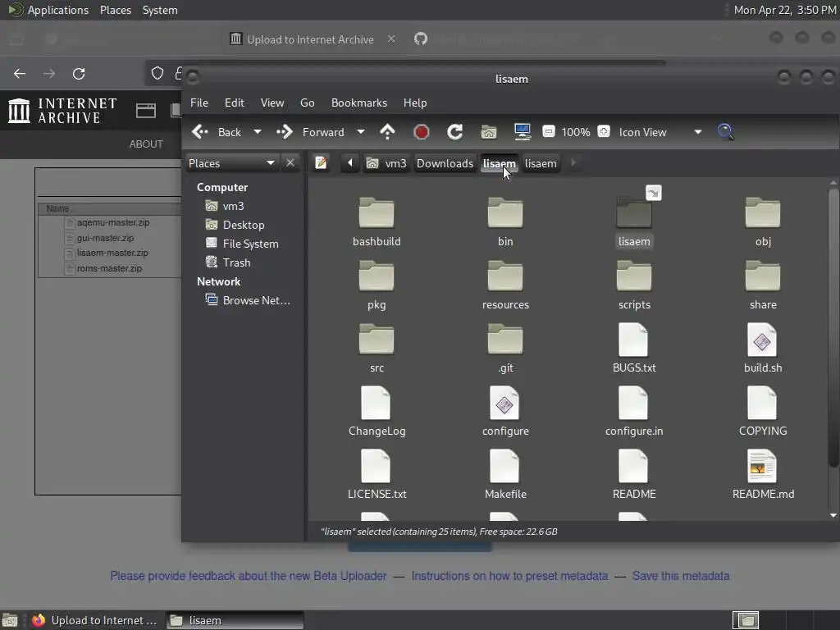Viewport: 840px width, 630px height.
Task: Toggle the text location entry pencil icon
Action: [321, 163]
